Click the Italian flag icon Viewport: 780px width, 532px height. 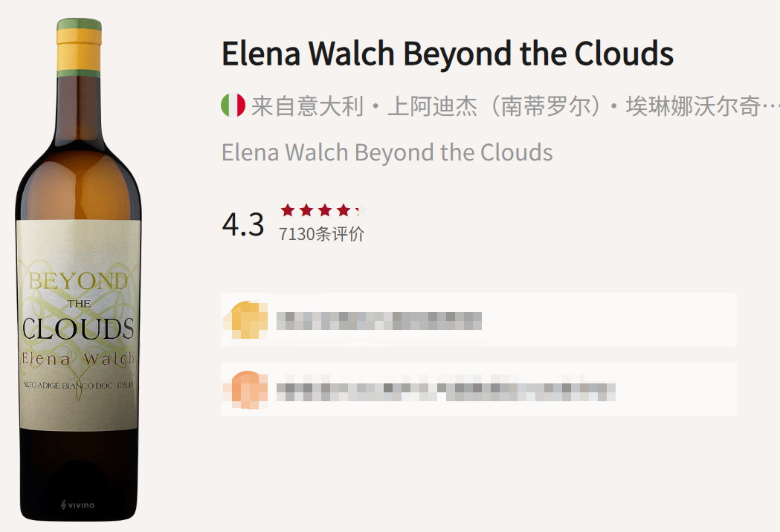[233, 106]
